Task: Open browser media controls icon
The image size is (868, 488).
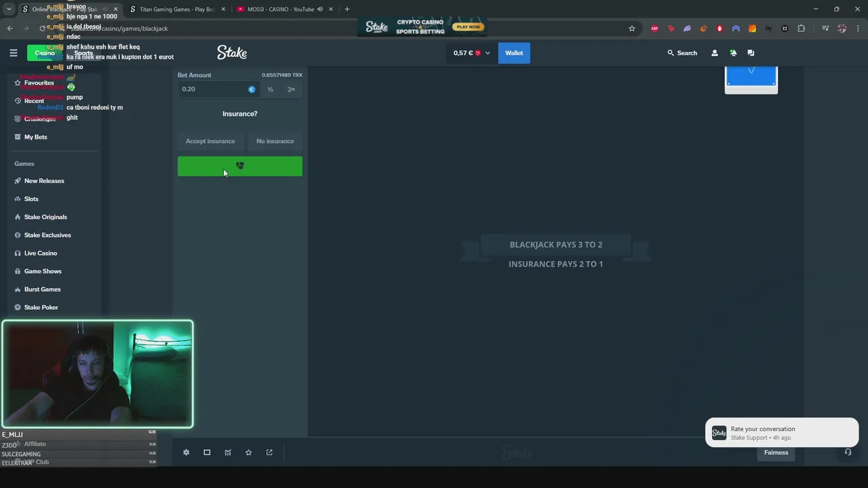Action: (825, 28)
